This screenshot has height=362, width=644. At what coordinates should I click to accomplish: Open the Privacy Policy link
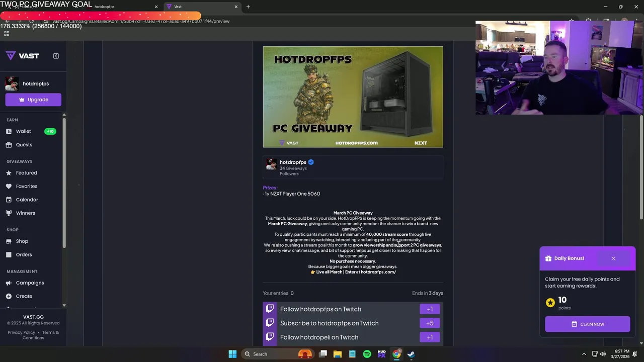click(21, 332)
